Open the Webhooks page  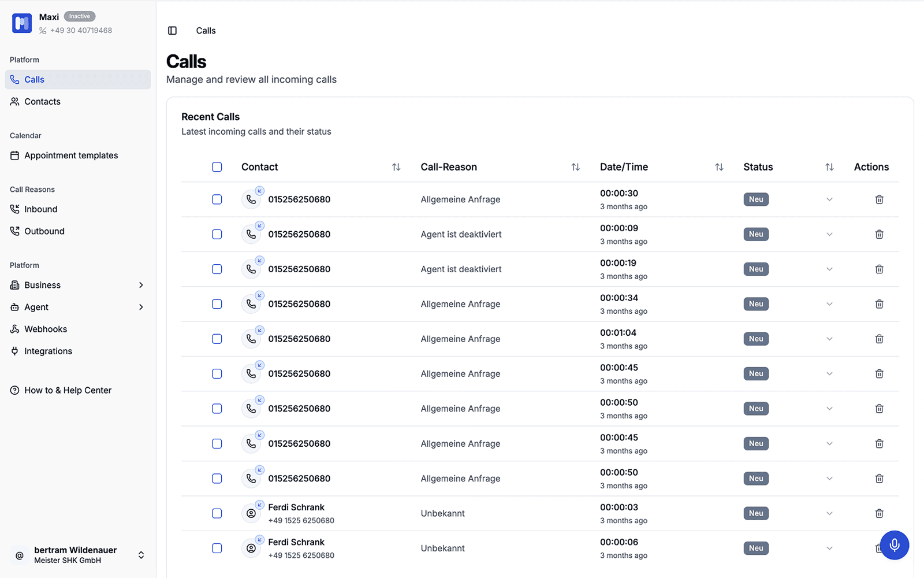click(78, 329)
